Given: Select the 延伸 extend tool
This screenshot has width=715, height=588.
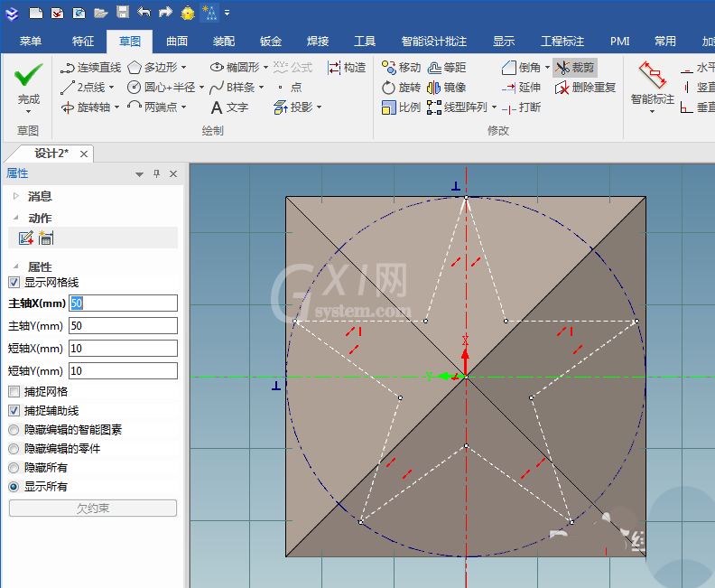Looking at the screenshot, I should click(x=521, y=87).
